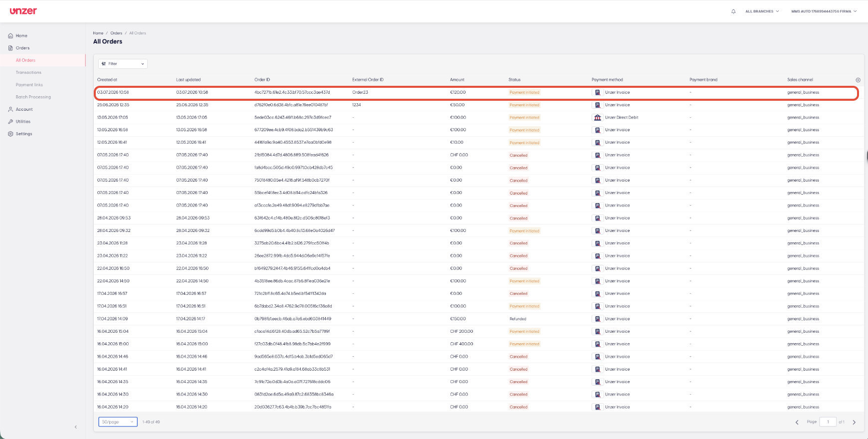Image resolution: width=868 pixels, height=439 pixels.
Task: Open Transactions in the sidebar
Action: coord(28,73)
